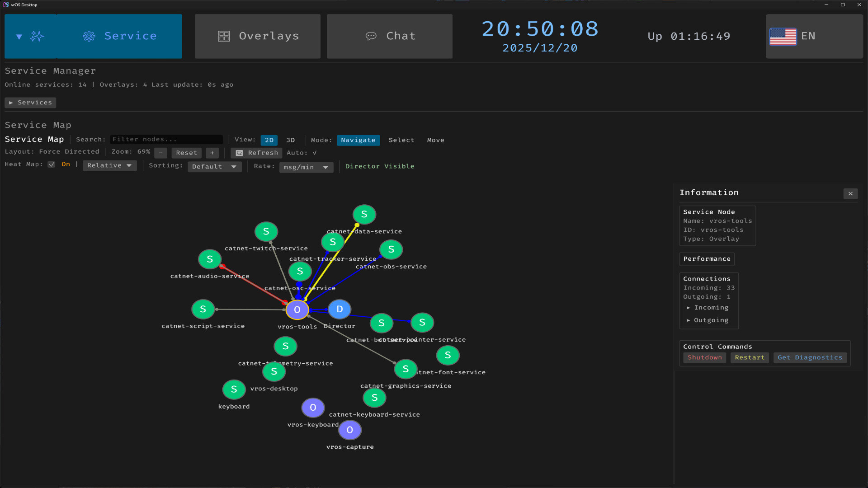Click the catnet-audio-service node circle
Image resolution: width=868 pixels, height=488 pixels.
point(210,259)
